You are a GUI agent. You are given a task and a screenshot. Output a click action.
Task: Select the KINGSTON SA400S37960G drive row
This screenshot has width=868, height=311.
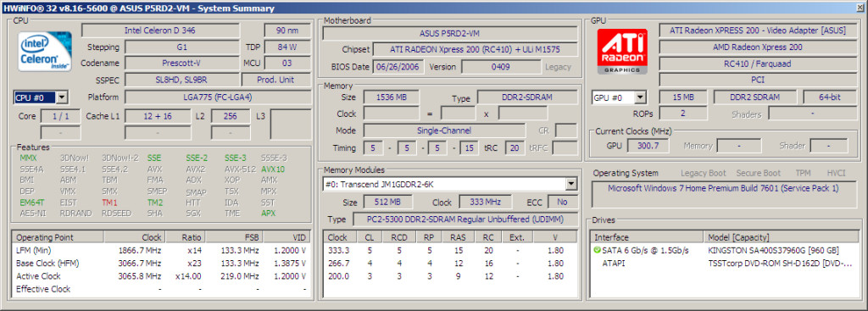(725, 251)
